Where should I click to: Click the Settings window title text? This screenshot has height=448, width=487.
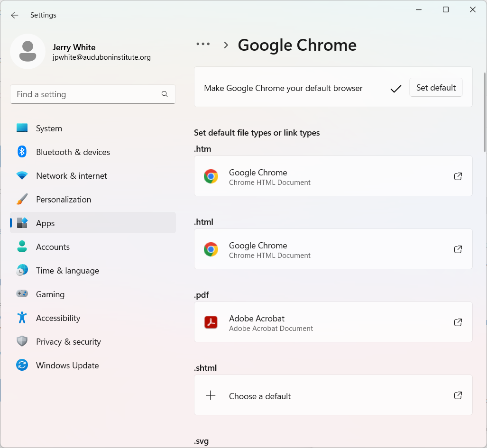(x=43, y=15)
